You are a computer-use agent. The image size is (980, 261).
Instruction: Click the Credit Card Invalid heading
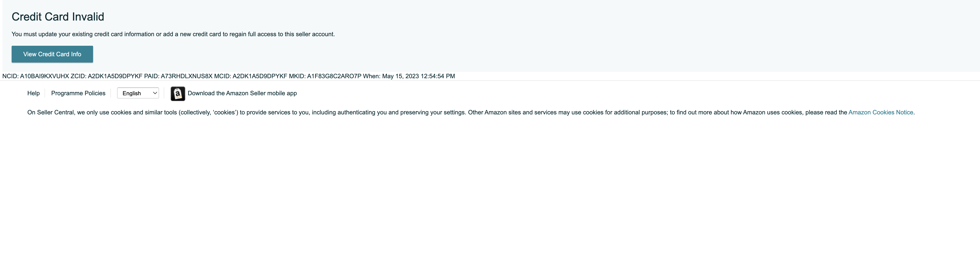[58, 17]
